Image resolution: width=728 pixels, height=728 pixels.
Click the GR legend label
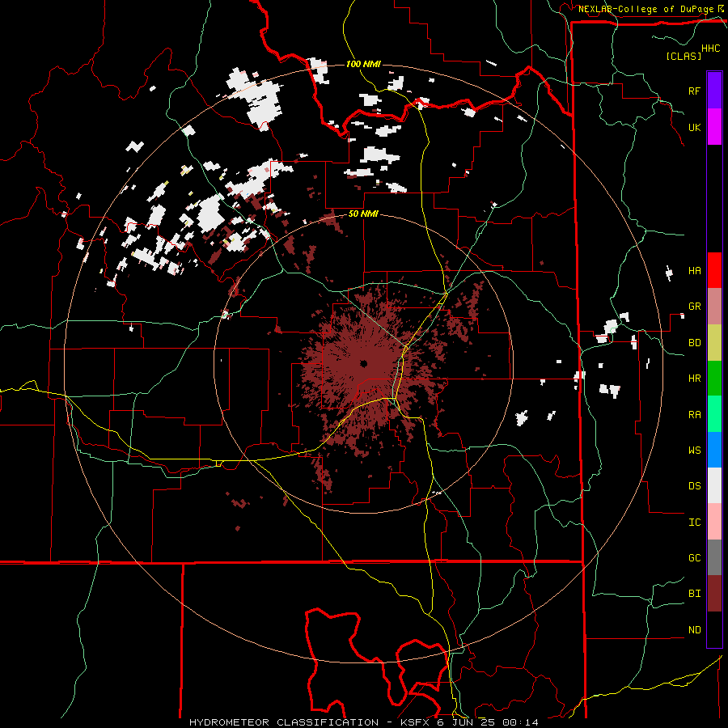click(x=694, y=307)
